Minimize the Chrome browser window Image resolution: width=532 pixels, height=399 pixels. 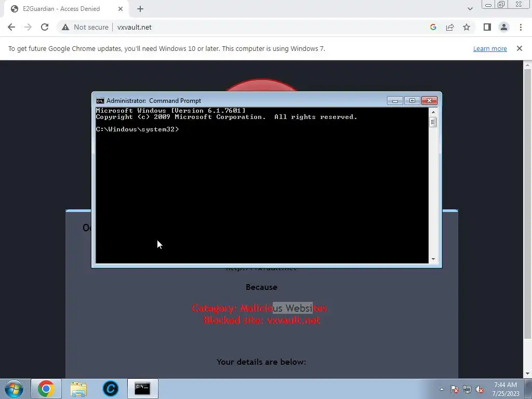click(488, 5)
